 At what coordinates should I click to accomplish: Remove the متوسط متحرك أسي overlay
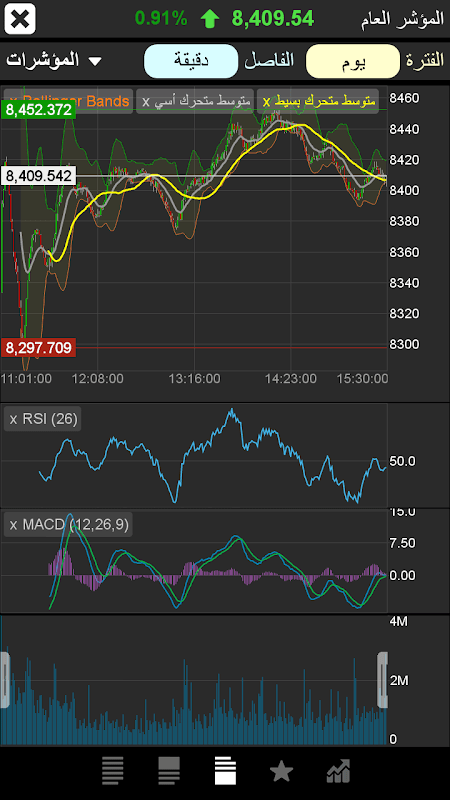pos(145,102)
